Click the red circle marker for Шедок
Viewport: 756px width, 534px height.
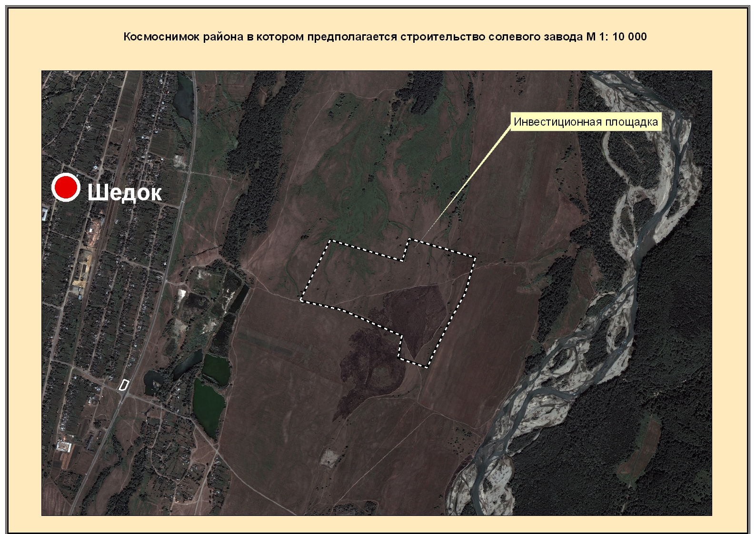(66, 188)
